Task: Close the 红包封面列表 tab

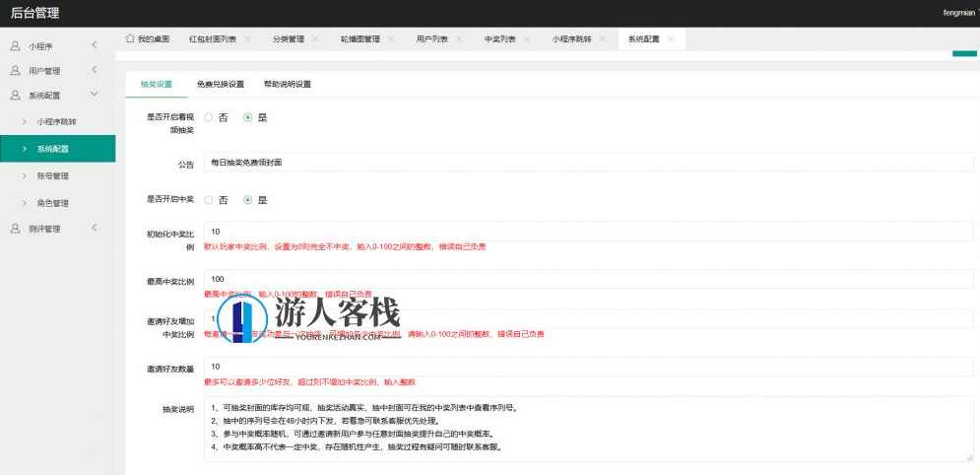Action: (247, 38)
